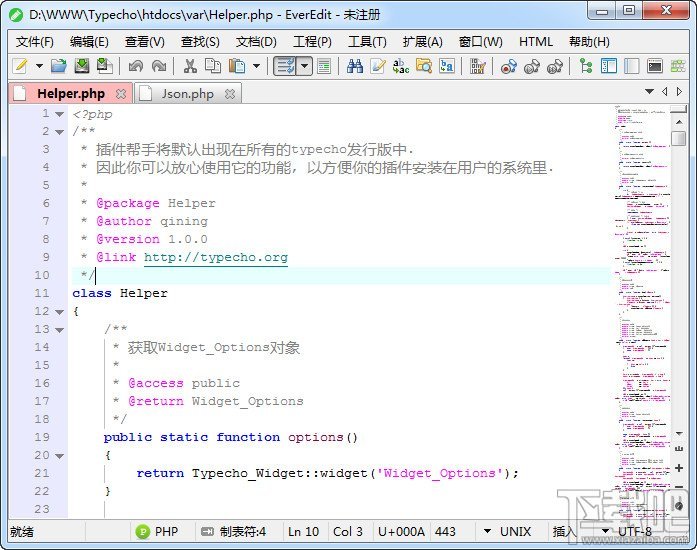
Task: Click the Save all files icon
Action: [104, 66]
